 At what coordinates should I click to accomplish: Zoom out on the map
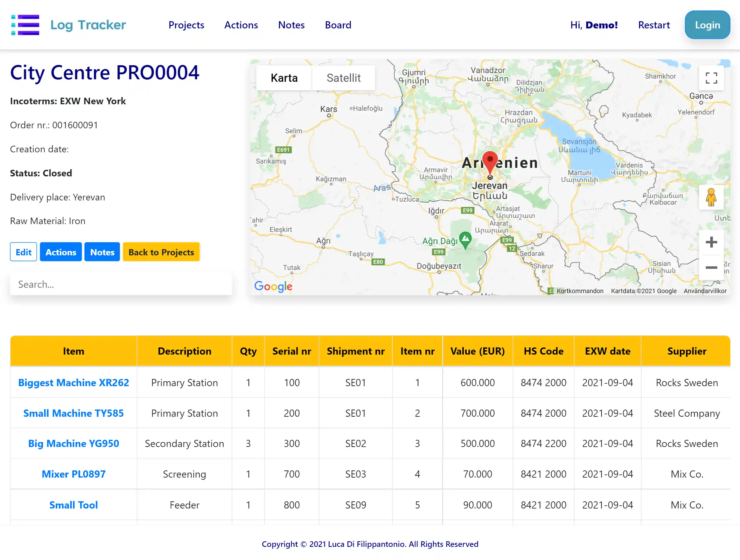pos(711,267)
